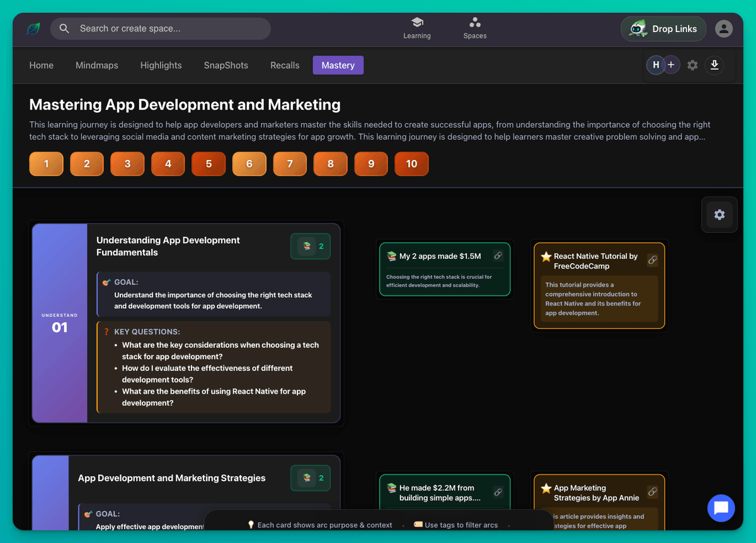
Task: Open the blue chat bubble widget
Action: tap(721, 508)
